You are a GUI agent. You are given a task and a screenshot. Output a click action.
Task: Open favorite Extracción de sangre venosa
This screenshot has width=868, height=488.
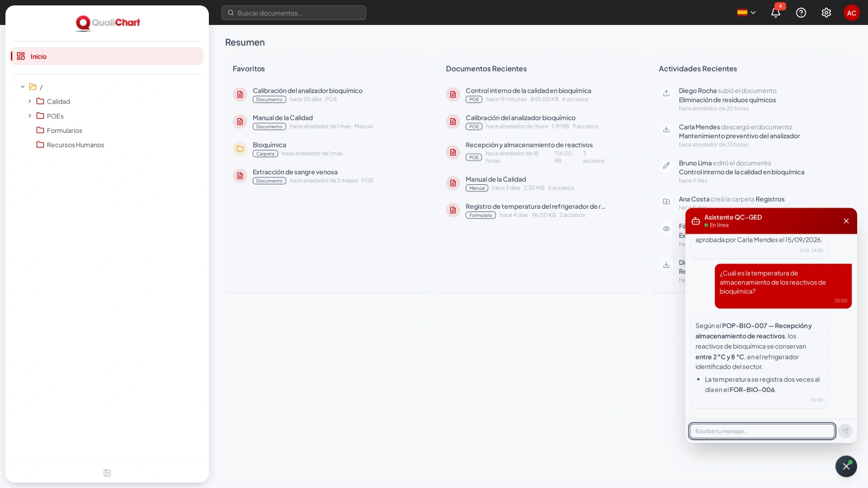[x=295, y=172]
